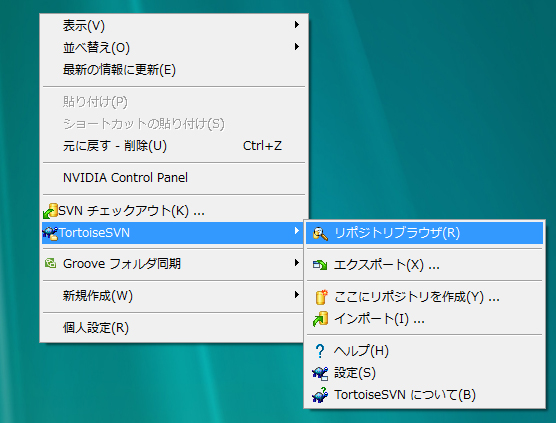
Task: Click the export arrow icon
Action: [x=320, y=265]
